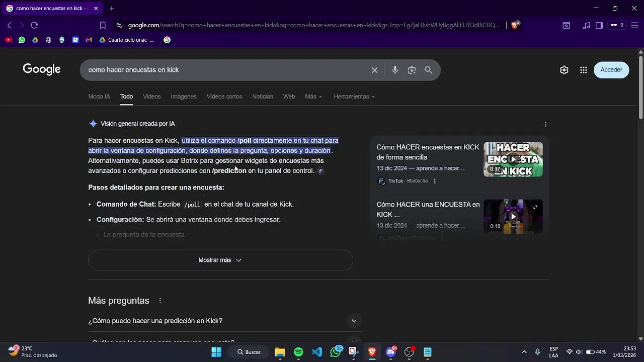Open AI overview three-dot options menu
This screenshot has height=362, width=644.
[x=545, y=124]
